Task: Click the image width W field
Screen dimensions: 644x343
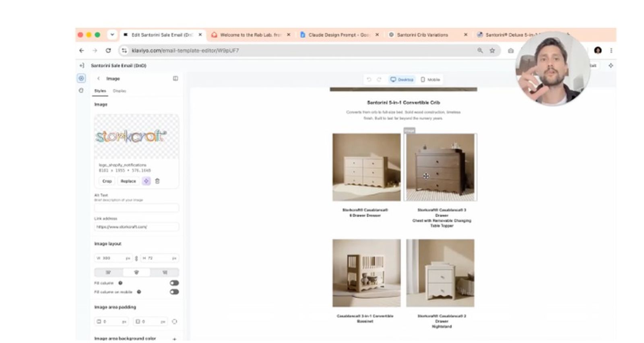Action: pos(114,258)
